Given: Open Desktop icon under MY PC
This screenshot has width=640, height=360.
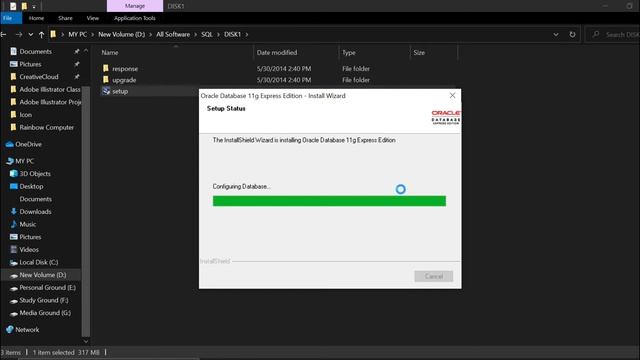Looking at the screenshot, I should pos(13,186).
